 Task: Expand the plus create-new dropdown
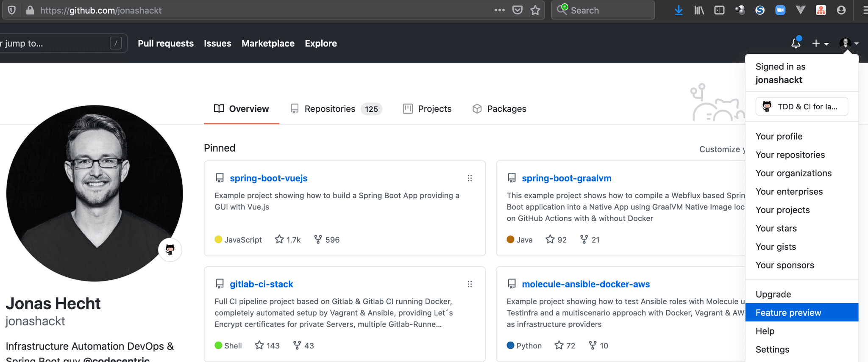tap(820, 44)
